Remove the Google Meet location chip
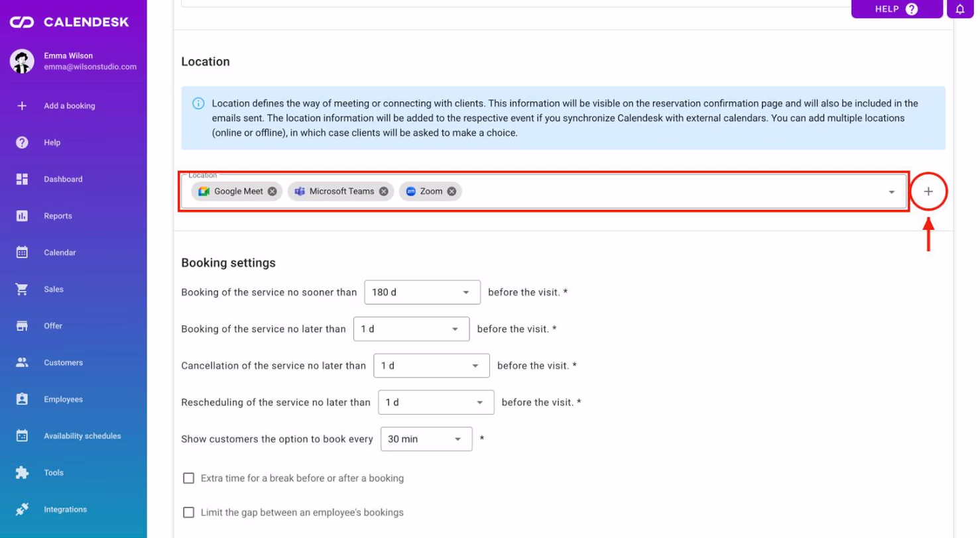980x538 pixels. [x=272, y=191]
